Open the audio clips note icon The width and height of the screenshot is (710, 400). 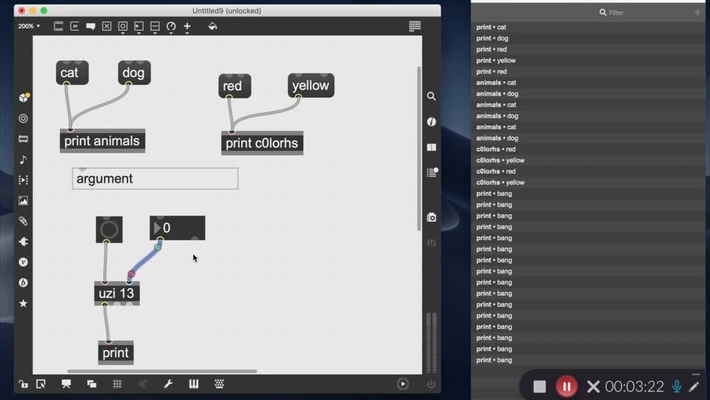tap(23, 159)
